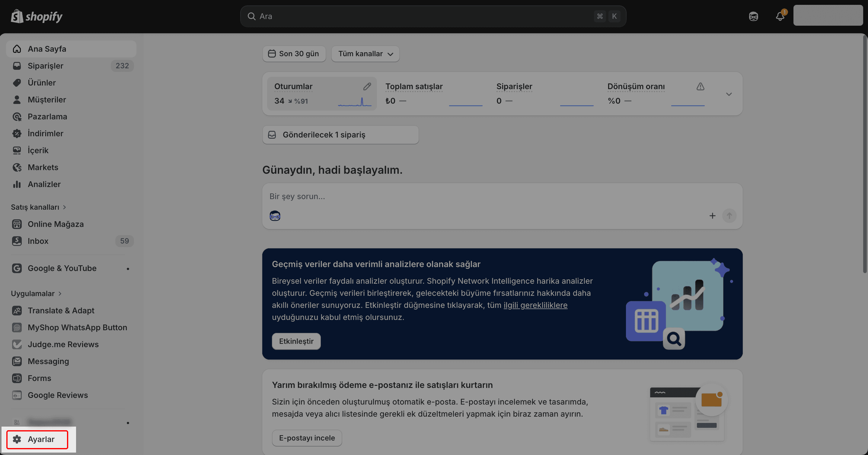This screenshot has height=455, width=868.
Task: Go to Analizler in the sidebar
Action: click(44, 184)
